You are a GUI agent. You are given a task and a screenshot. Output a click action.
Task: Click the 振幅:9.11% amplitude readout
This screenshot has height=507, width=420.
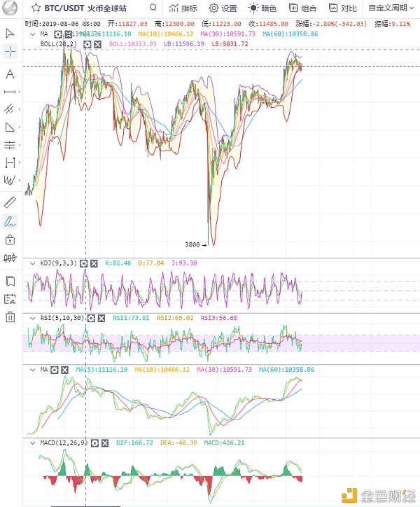(392, 24)
